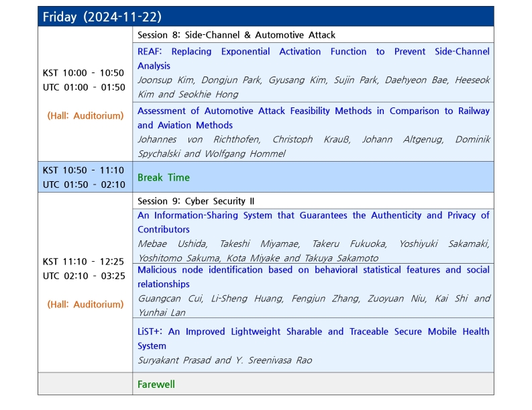The width and height of the screenshot is (532, 410).
Task: Click the author list starting with Joonsup Kim
Action: click(313, 87)
